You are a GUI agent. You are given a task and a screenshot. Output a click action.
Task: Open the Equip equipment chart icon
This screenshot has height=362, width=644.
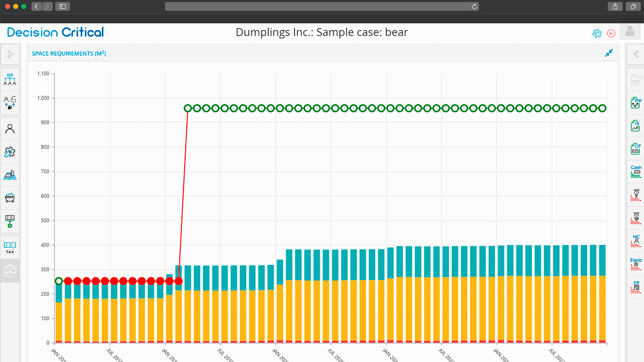tap(635, 264)
